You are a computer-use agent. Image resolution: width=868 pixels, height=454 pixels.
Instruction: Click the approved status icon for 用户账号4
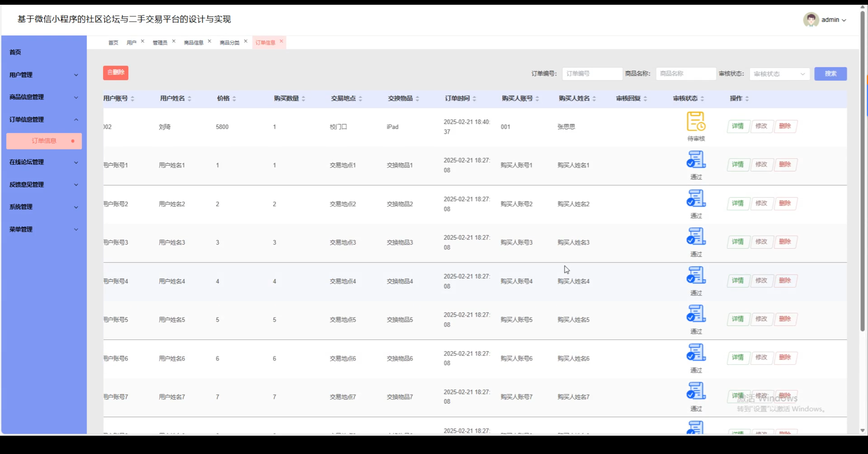point(696,275)
